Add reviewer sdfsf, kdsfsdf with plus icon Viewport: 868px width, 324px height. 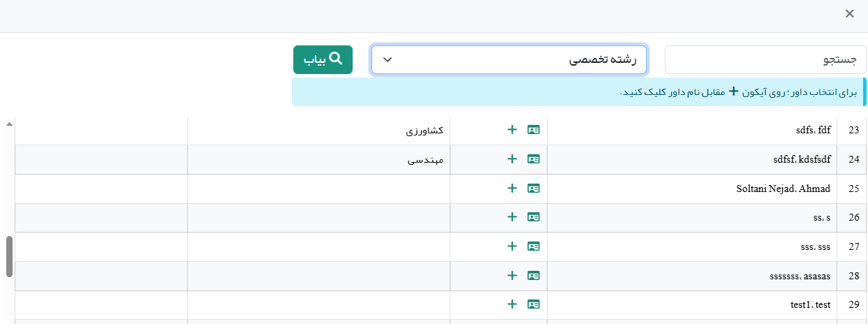(512, 159)
